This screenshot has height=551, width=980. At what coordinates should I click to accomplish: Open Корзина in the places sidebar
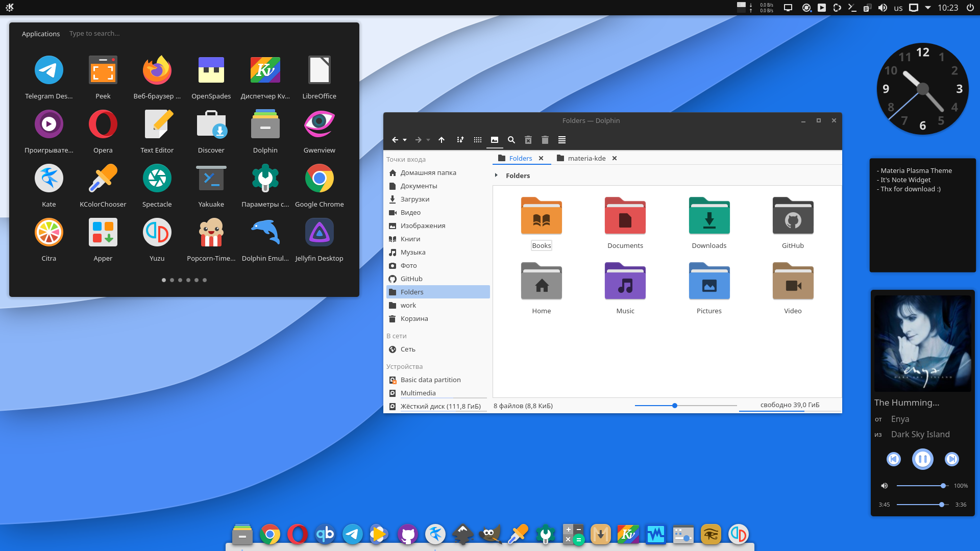click(438, 318)
